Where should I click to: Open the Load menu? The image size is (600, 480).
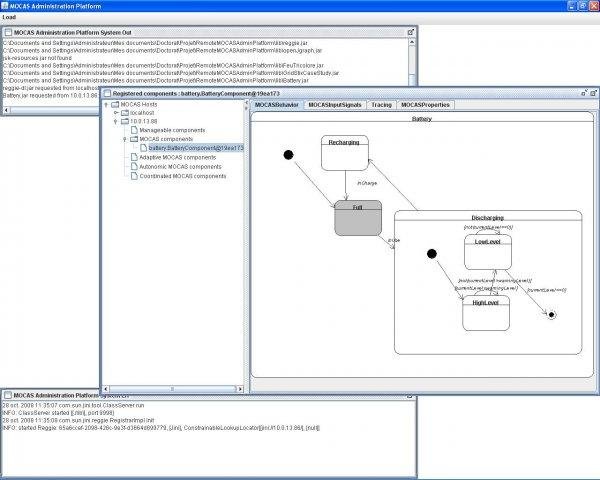(x=9, y=17)
